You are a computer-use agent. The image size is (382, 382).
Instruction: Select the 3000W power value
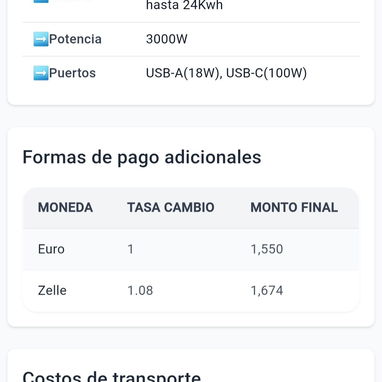pyautogui.click(x=167, y=39)
